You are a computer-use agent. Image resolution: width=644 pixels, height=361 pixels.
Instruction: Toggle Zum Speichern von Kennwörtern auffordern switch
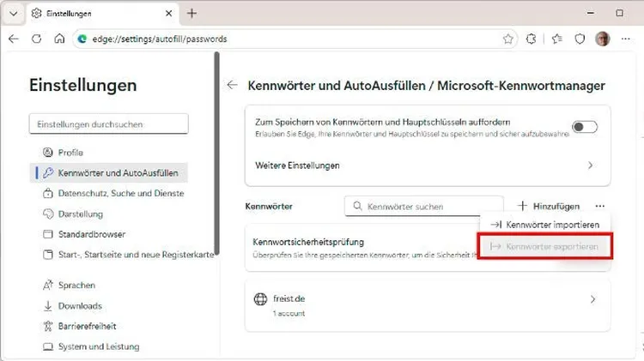pyautogui.click(x=585, y=127)
